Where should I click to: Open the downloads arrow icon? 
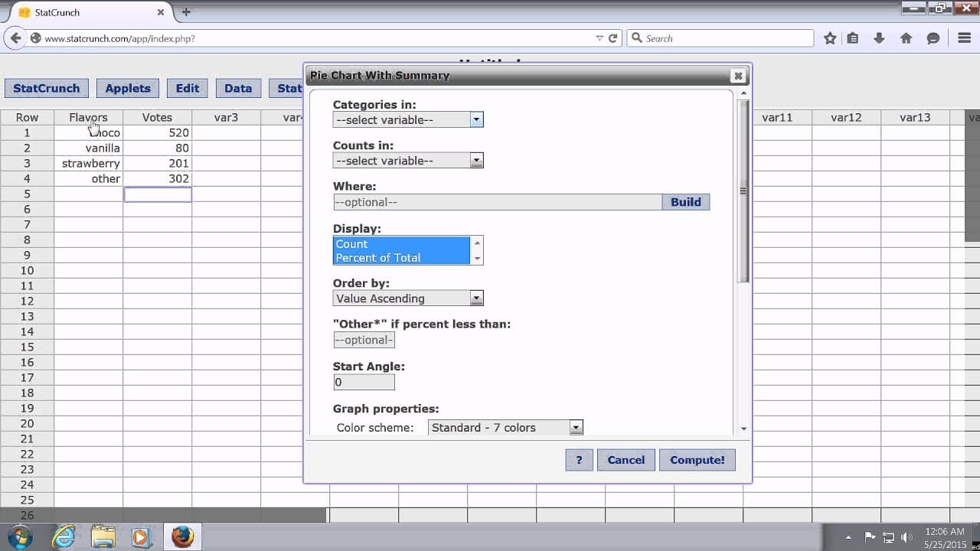(x=879, y=38)
